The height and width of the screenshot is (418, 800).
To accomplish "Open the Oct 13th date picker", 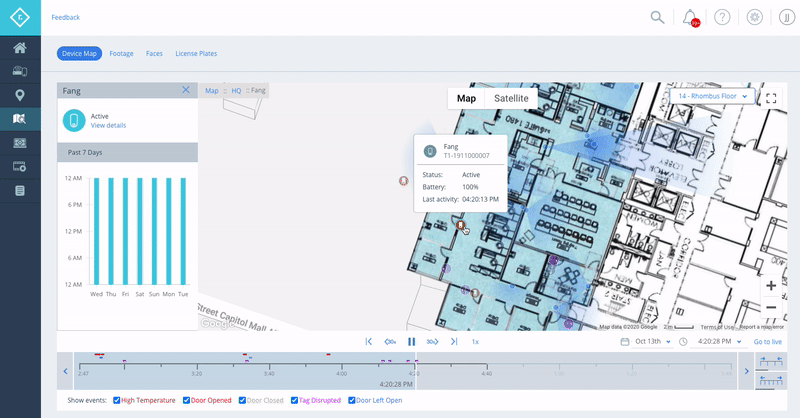I will 646,342.
